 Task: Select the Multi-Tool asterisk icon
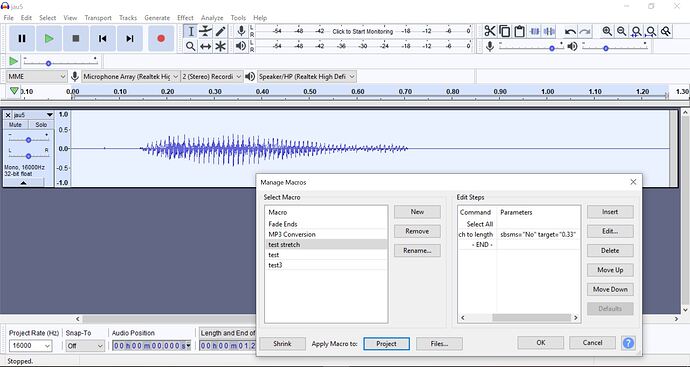click(x=220, y=46)
